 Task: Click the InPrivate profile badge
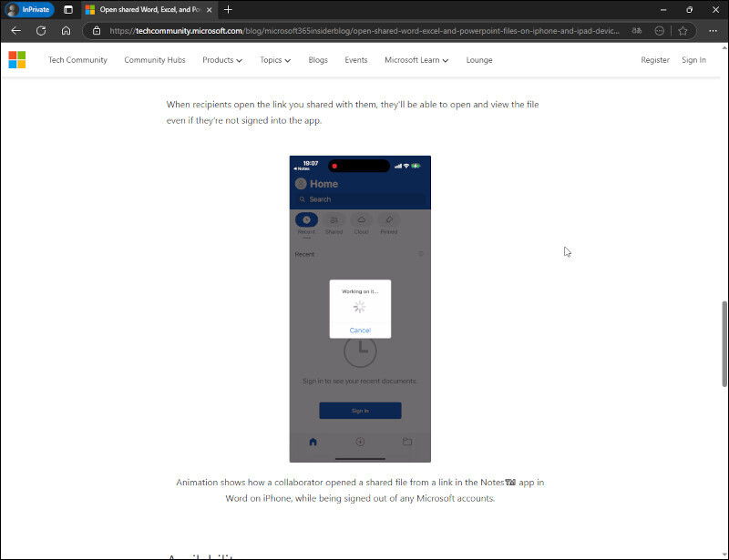(x=29, y=9)
